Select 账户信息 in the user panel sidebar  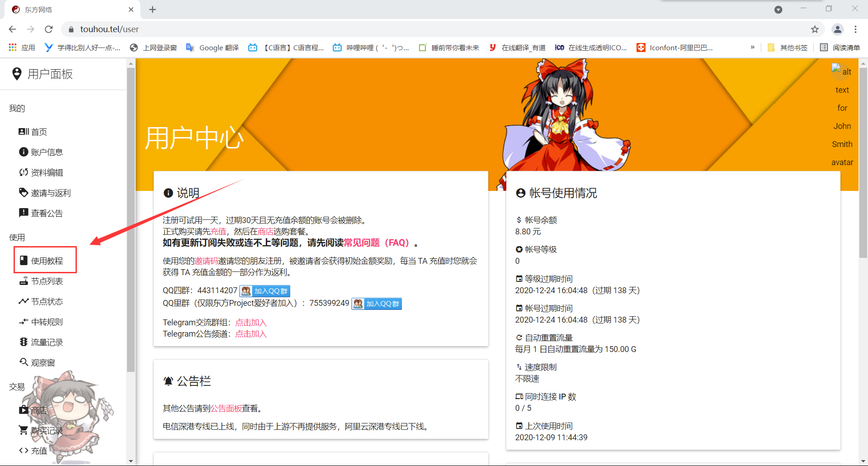(x=47, y=152)
